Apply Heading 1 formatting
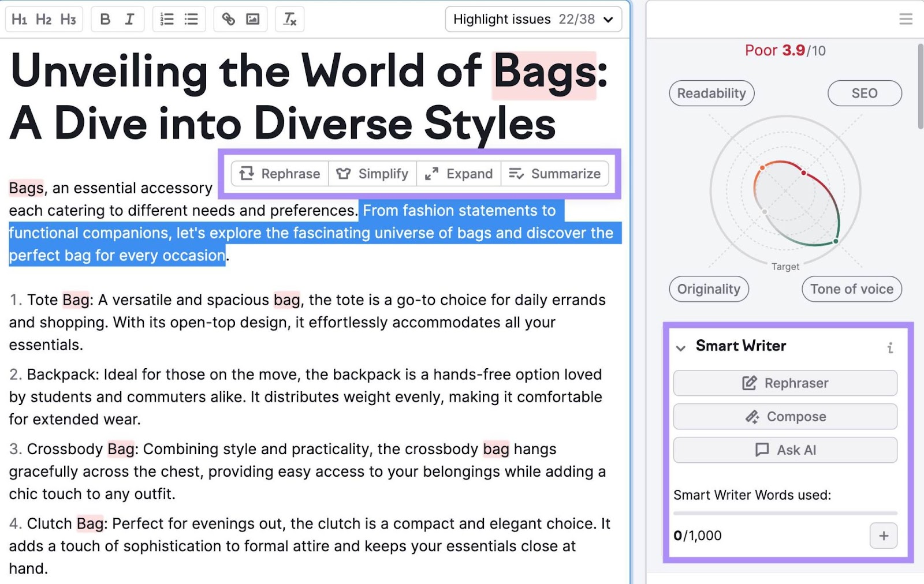 20,19
